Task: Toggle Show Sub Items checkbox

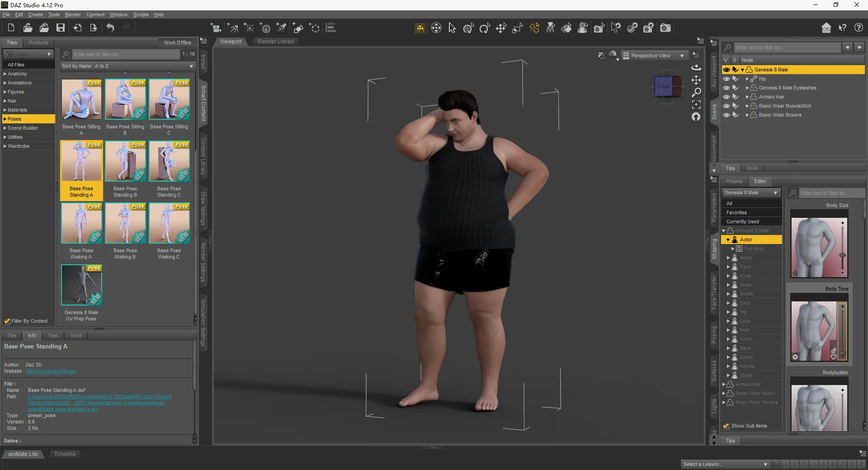Action: tap(726, 426)
